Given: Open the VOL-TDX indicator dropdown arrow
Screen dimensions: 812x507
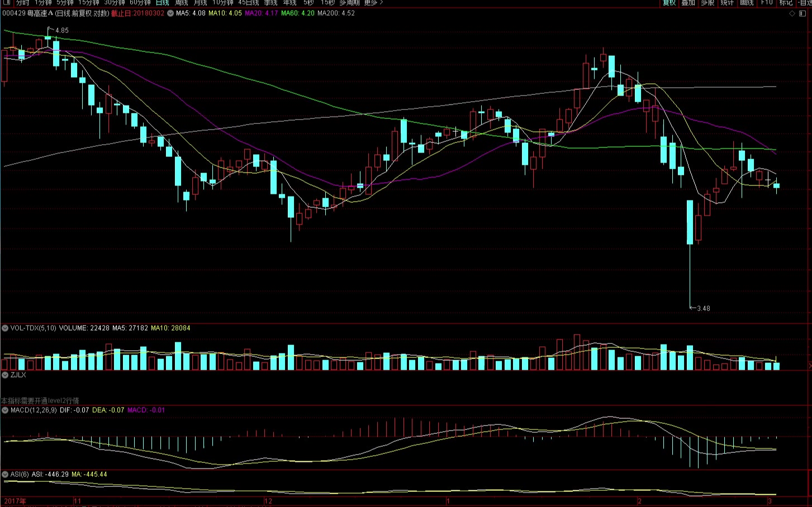Looking at the screenshot, I should coord(5,328).
